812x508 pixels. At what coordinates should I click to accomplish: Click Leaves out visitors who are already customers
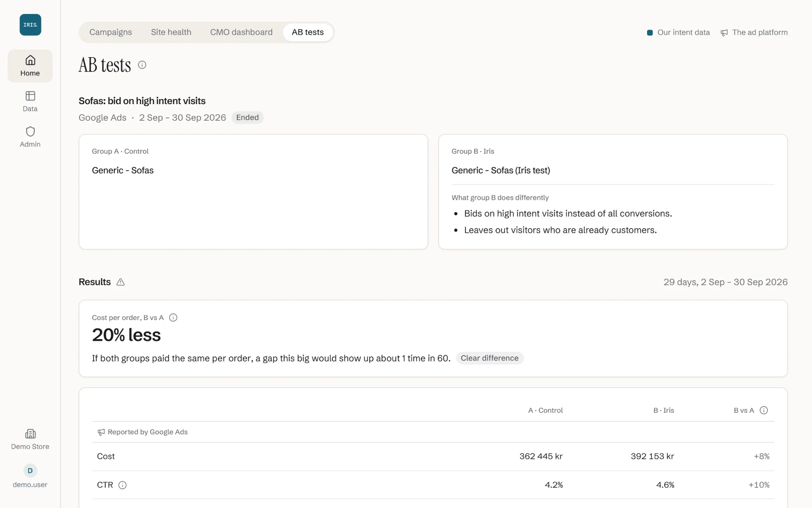(560, 230)
